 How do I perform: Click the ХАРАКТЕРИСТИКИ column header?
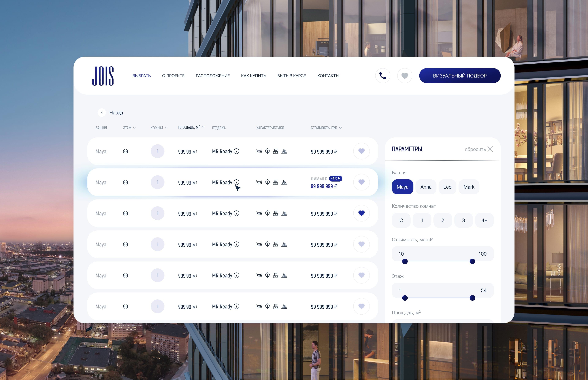[x=270, y=128]
